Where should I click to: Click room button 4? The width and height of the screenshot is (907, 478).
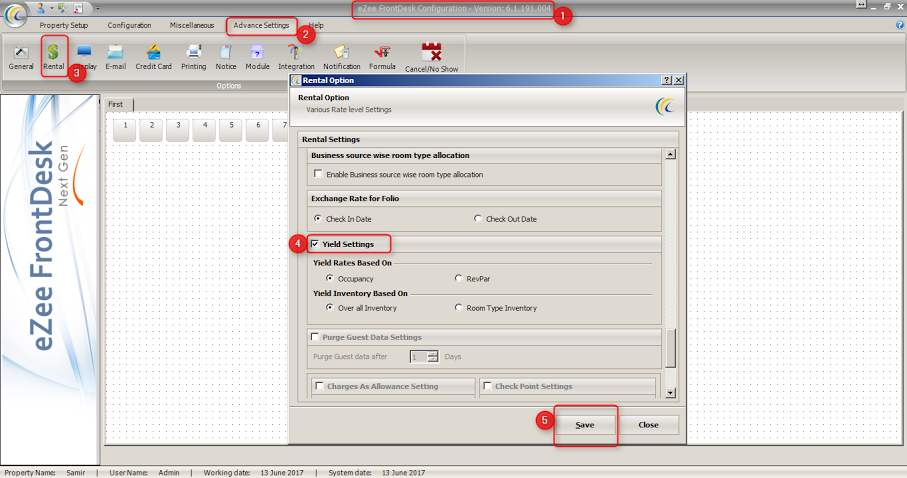pyautogui.click(x=205, y=130)
